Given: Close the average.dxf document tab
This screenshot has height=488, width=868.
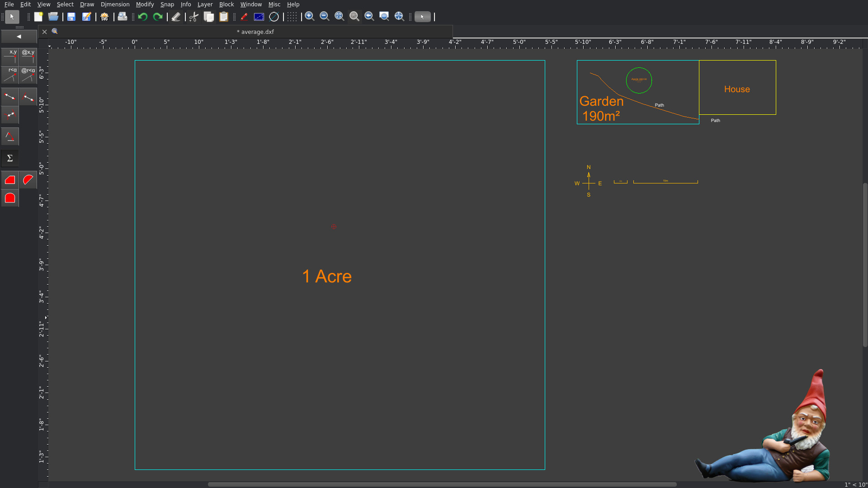Looking at the screenshot, I should point(44,32).
